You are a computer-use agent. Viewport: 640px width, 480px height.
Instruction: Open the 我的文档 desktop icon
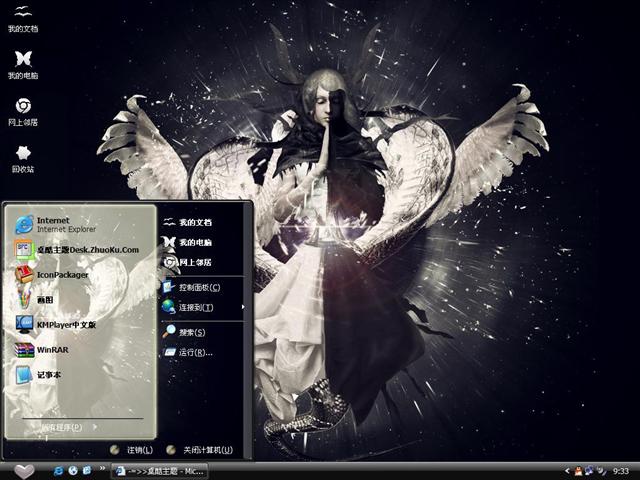point(23,19)
